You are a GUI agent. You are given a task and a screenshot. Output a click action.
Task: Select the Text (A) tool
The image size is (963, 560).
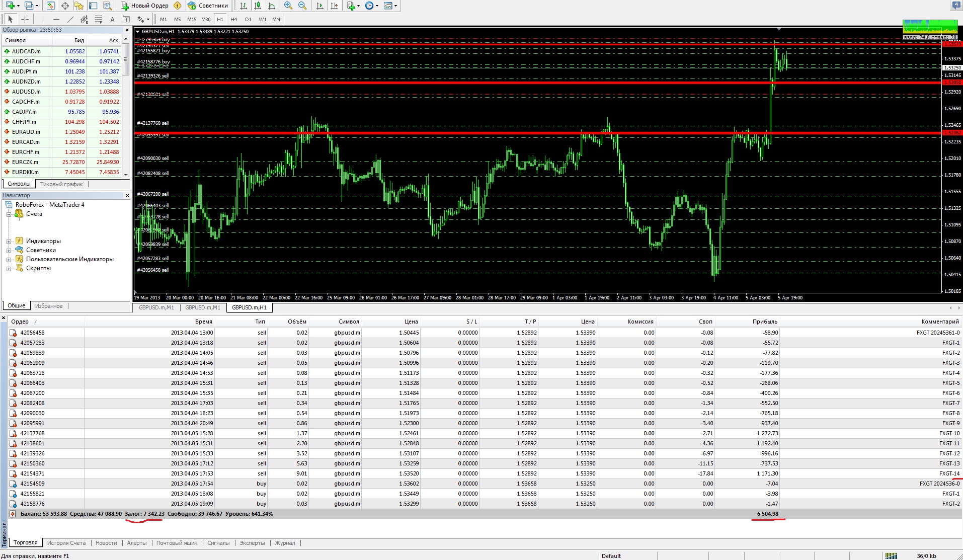113,19
